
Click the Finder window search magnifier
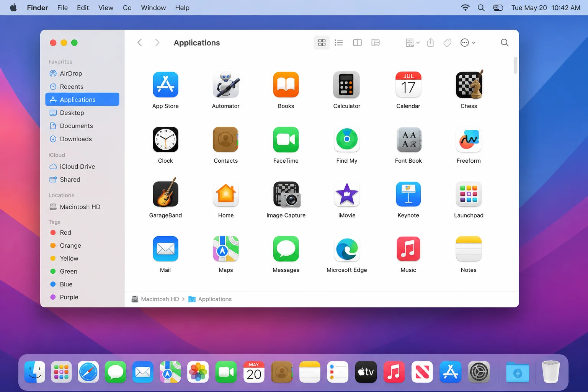(x=505, y=42)
